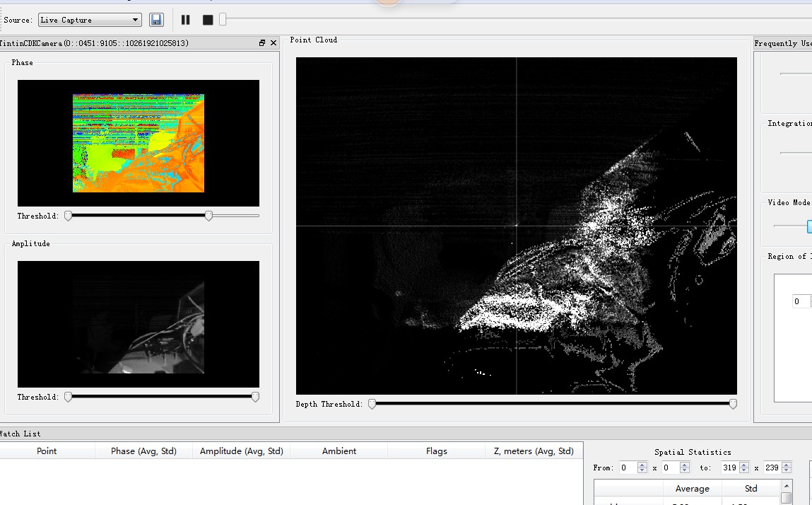
Task: Click the Z, meters (Avg, Std) column header
Action: (534, 451)
